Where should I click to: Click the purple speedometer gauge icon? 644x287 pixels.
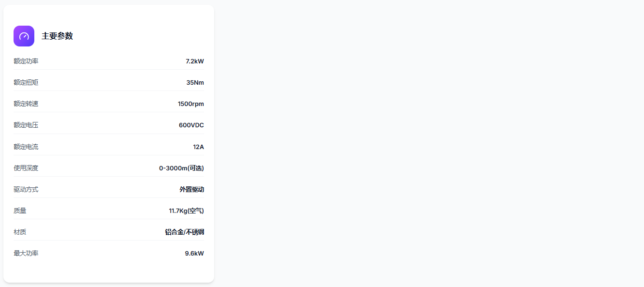[24, 36]
